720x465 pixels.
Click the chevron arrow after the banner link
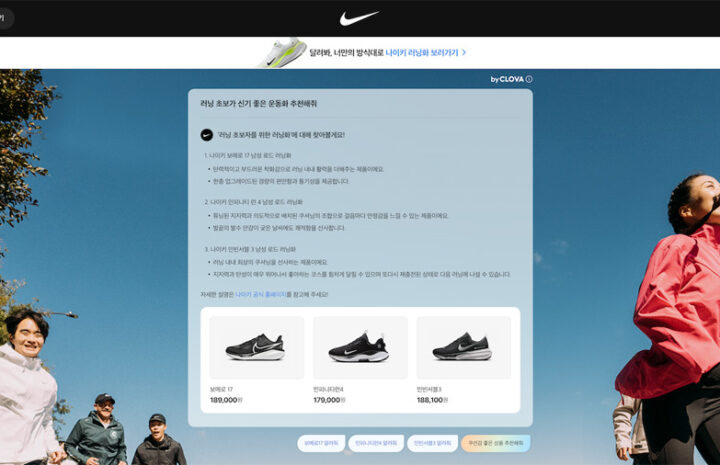point(464,53)
